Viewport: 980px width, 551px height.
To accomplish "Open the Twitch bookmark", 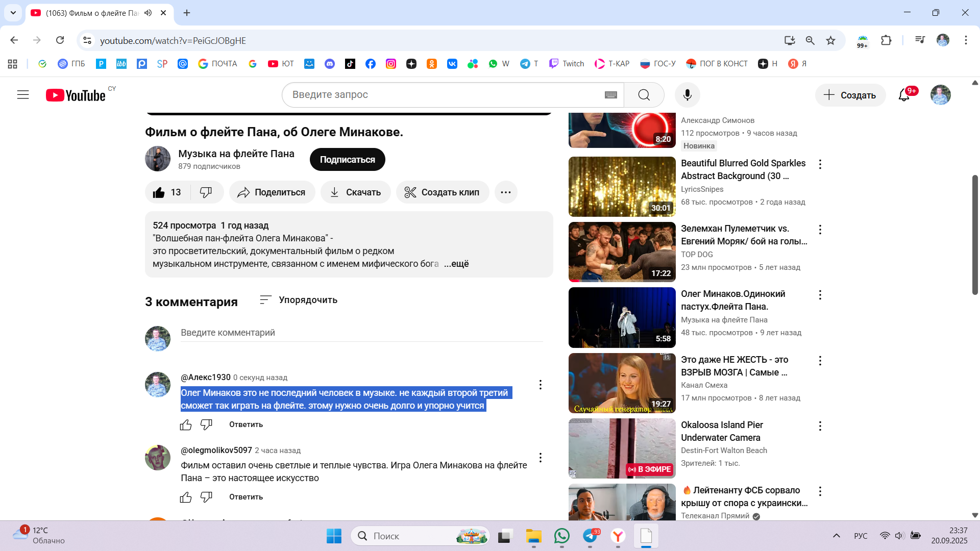I will coord(567,64).
